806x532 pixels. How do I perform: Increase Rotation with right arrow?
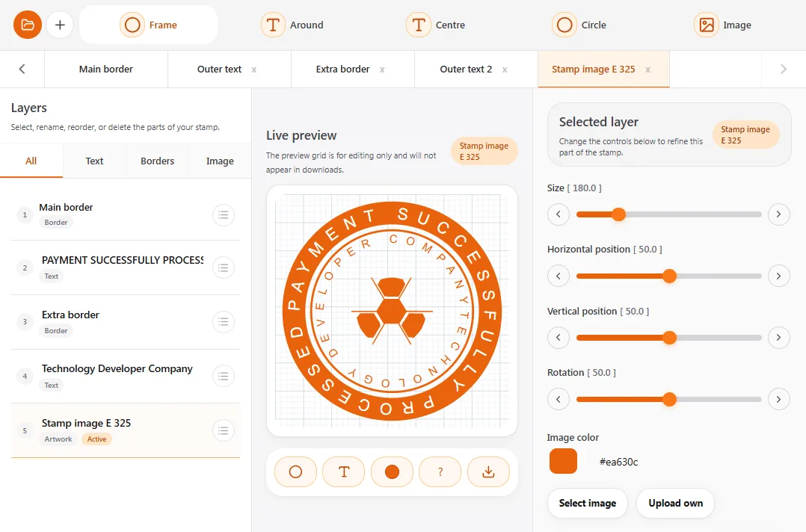[x=779, y=399]
